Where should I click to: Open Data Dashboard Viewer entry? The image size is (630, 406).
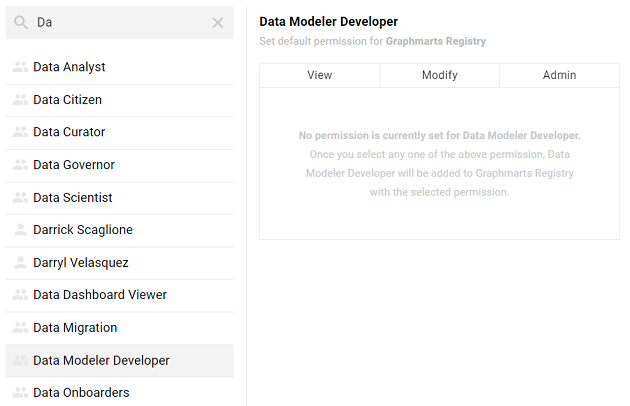[100, 295]
